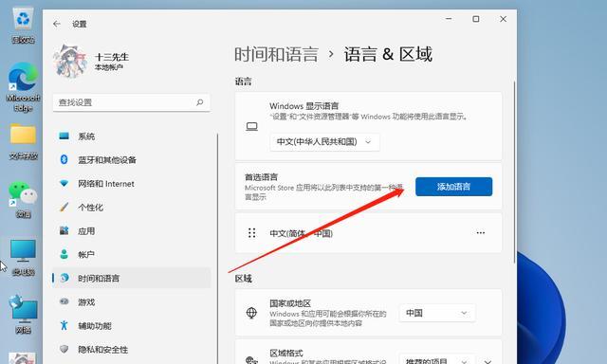
Task: Open the Windows 显示语言 dropdown
Action: pyautogui.click(x=324, y=142)
